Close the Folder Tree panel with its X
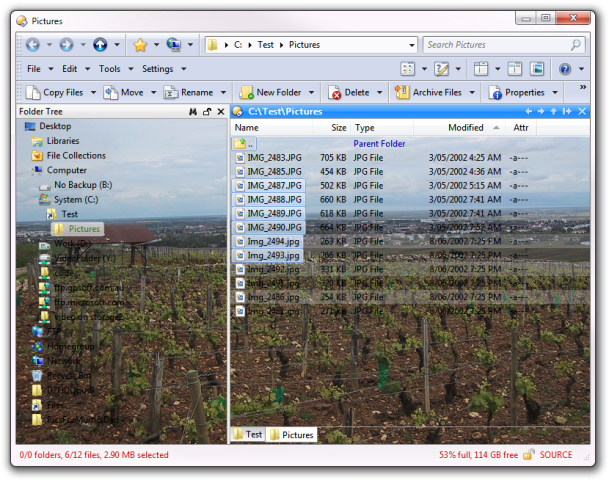This screenshot has height=480, width=609. point(221,112)
